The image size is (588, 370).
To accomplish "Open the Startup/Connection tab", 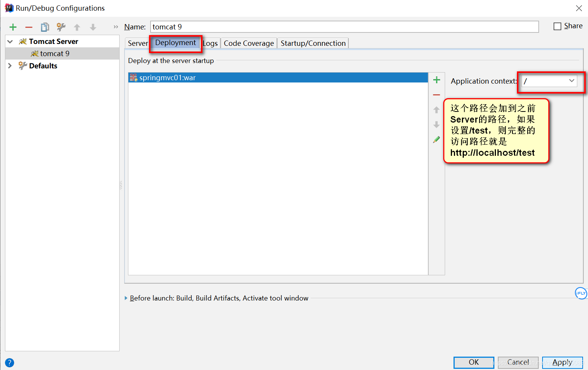I will 313,43.
